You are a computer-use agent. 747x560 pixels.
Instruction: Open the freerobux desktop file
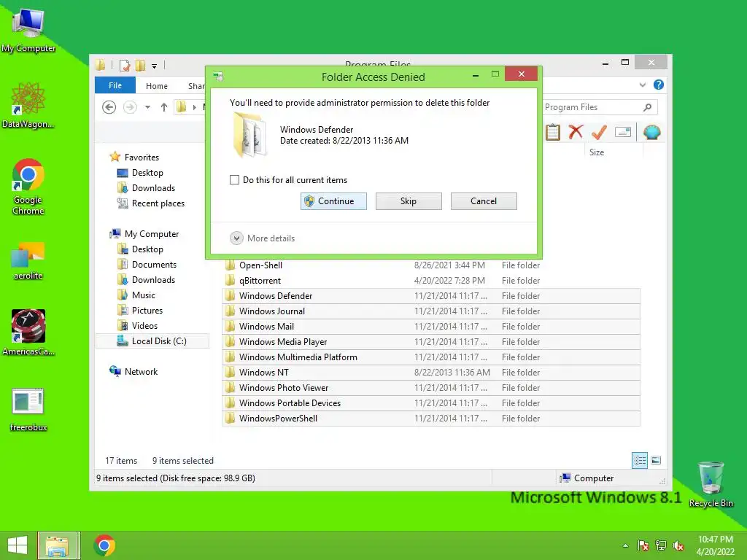click(x=28, y=410)
